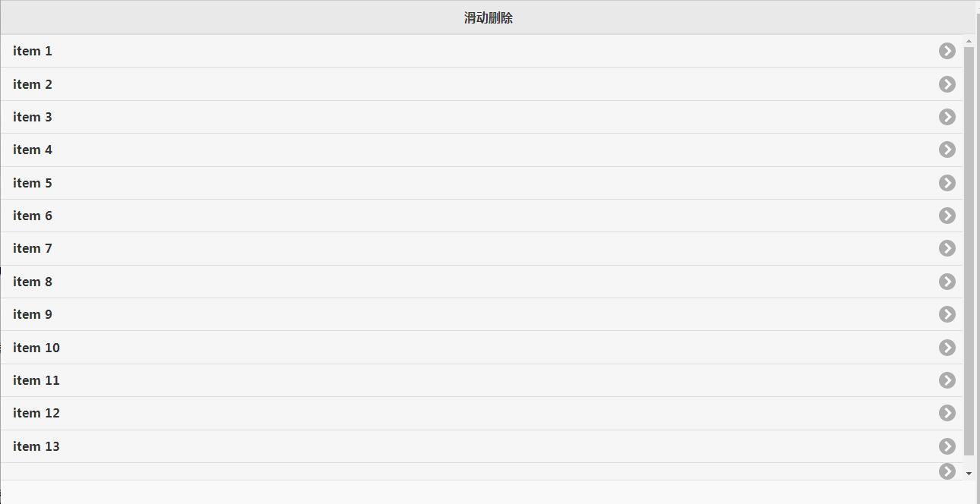Click the vertical scrollbar thumb
This screenshot has height=504, width=980.
969,250
